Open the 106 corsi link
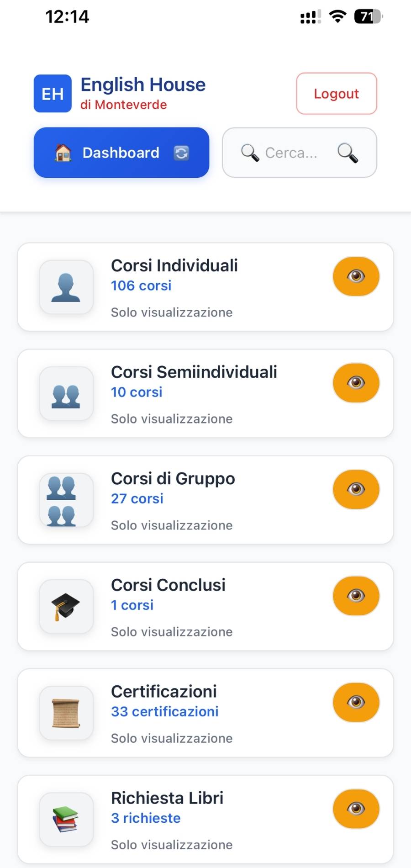 (141, 286)
